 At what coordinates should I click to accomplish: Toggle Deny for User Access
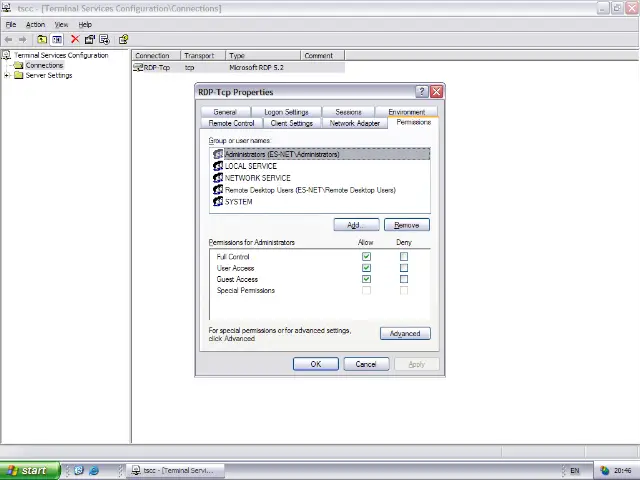(404, 268)
